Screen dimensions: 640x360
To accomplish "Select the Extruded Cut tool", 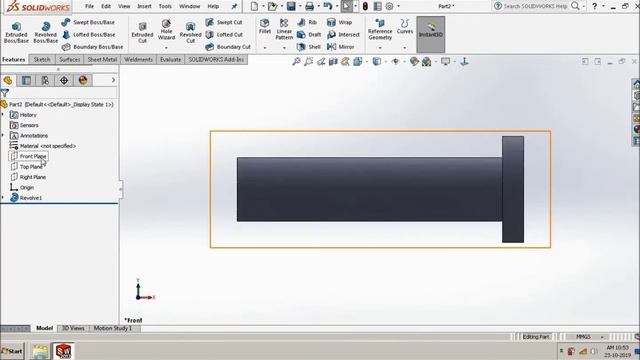I will tap(142, 33).
